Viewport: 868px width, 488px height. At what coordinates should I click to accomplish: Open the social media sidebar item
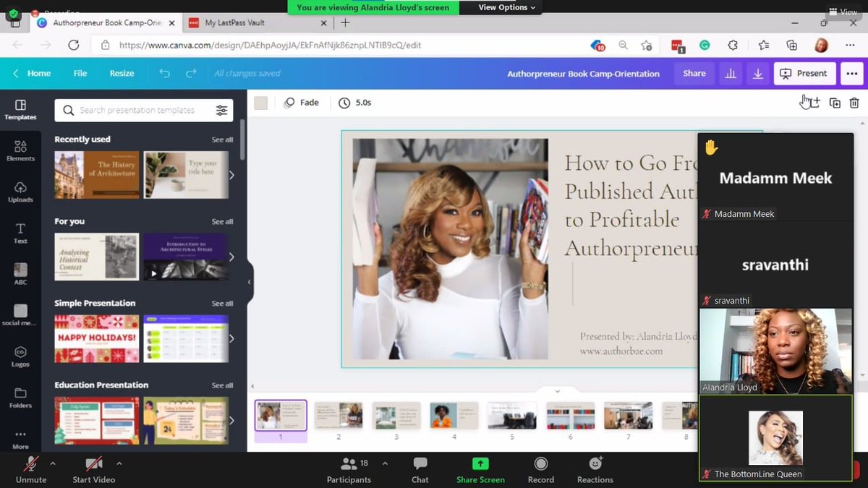pyautogui.click(x=20, y=315)
